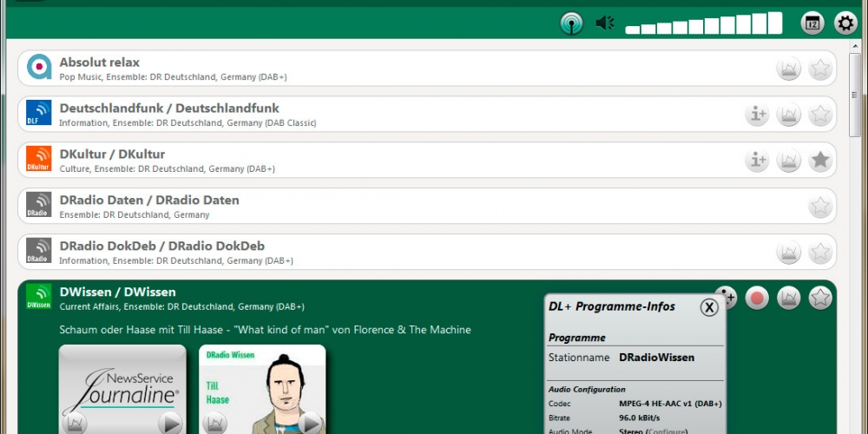Click the grey DRadio DokDeb logo
Viewport: 868px width, 434px height.
pos(39,250)
